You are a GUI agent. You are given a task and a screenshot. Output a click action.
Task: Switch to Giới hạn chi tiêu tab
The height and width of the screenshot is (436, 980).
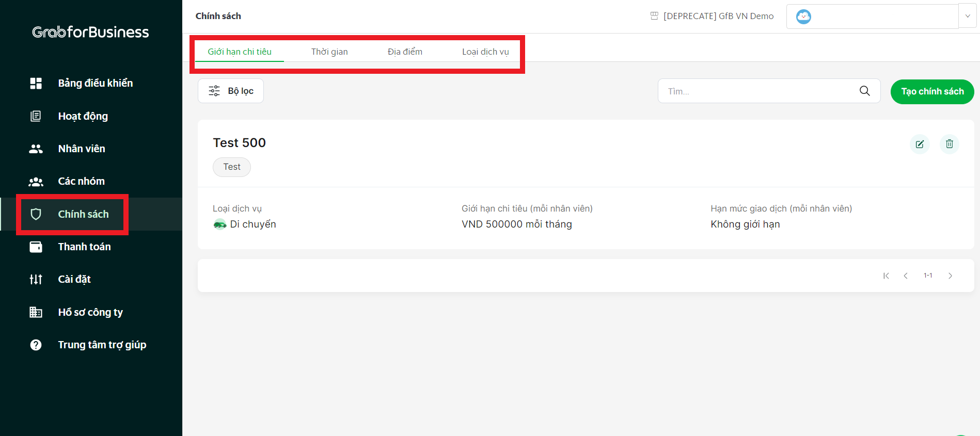(240, 52)
